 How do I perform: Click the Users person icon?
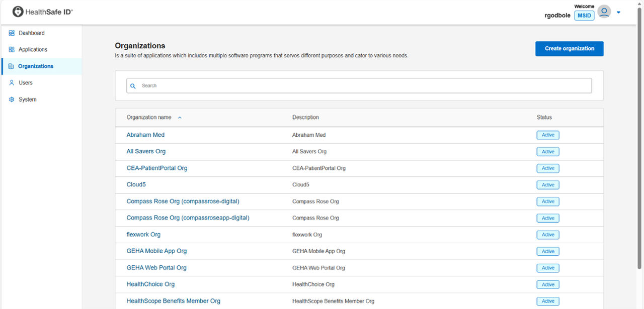(x=12, y=83)
